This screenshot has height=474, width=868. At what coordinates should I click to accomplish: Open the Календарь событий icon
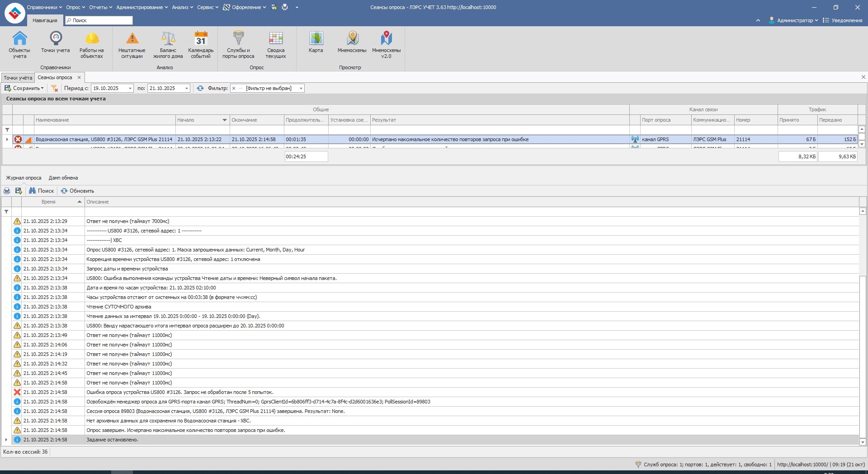[x=201, y=44]
